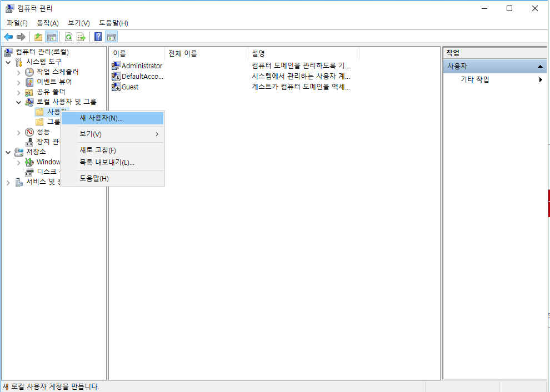
Task: Click the 작업 actions pane header
Action: [495, 53]
